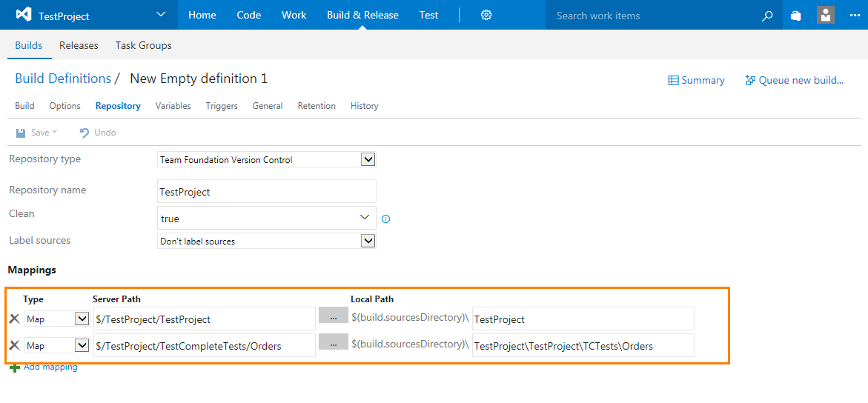This screenshot has width=868, height=403.
Task: Switch to the Variables tab
Action: [x=173, y=106]
